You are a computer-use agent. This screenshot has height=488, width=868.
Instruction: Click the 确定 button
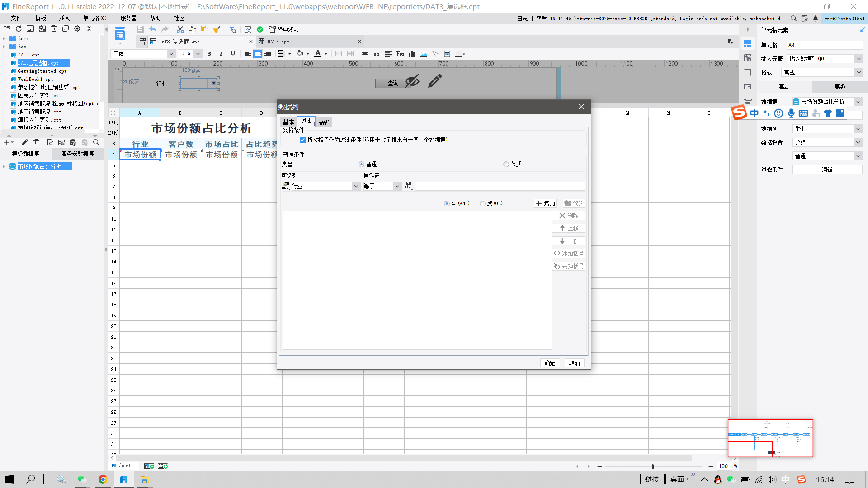coord(550,363)
